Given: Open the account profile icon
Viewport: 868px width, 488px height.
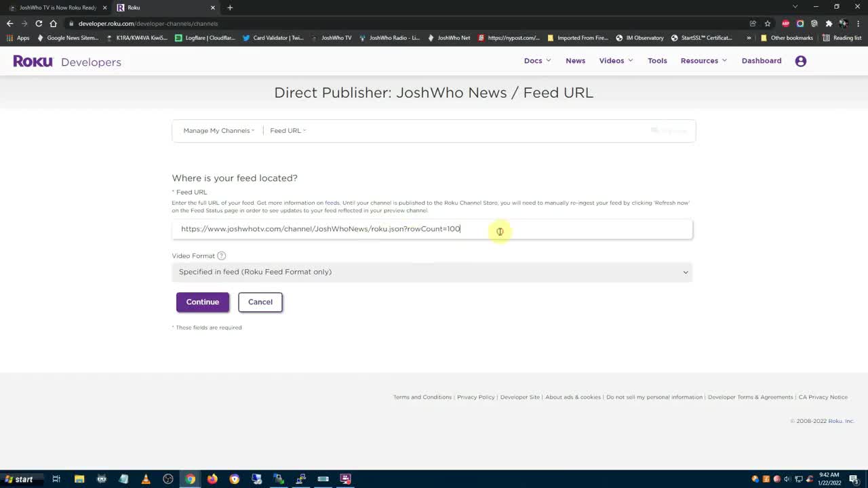Looking at the screenshot, I should click(x=801, y=61).
